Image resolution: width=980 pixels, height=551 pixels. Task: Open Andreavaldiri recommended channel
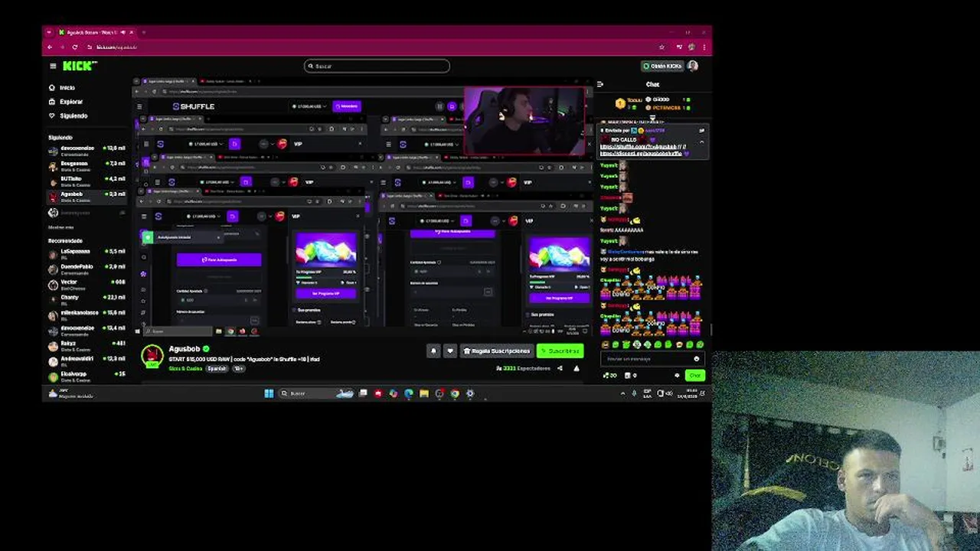click(87, 360)
